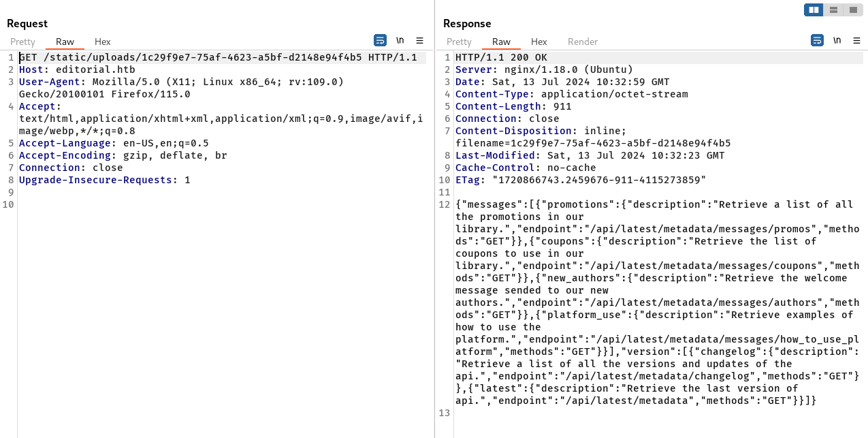Open the Response Pretty tab
The width and height of the screenshot is (868, 438).
point(459,42)
